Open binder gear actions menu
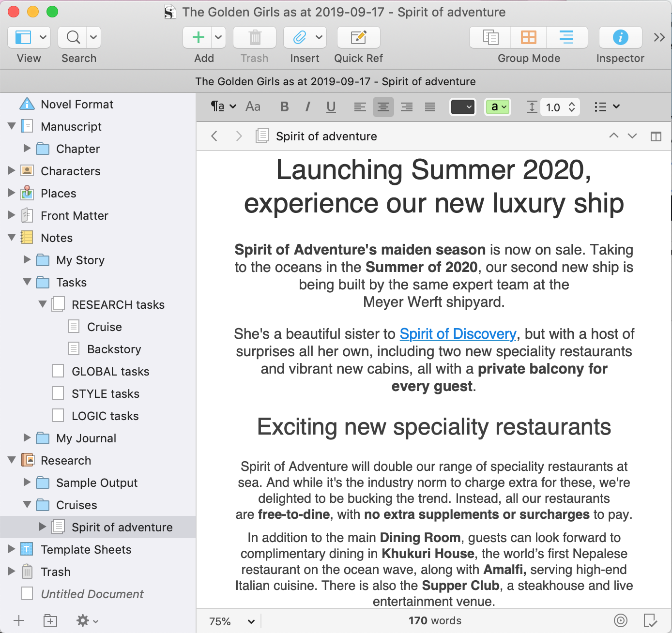This screenshot has width=672, height=633. click(x=88, y=620)
